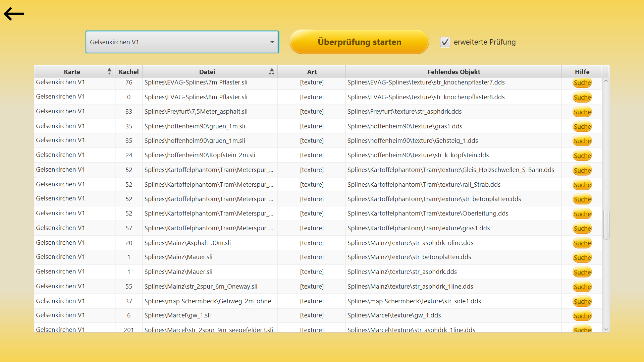Click Suche for rail_Strab.dds texture
This screenshot has height=362, width=644.
[582, 185]
